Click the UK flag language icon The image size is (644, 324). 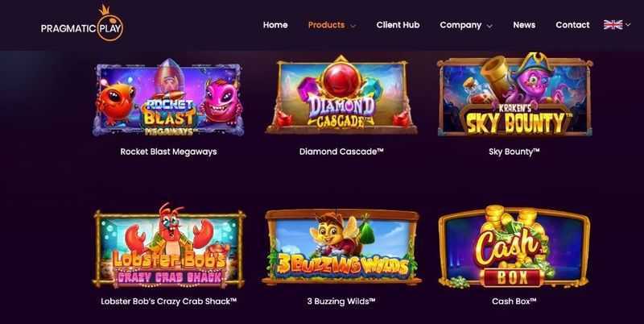tap(613, 25)
